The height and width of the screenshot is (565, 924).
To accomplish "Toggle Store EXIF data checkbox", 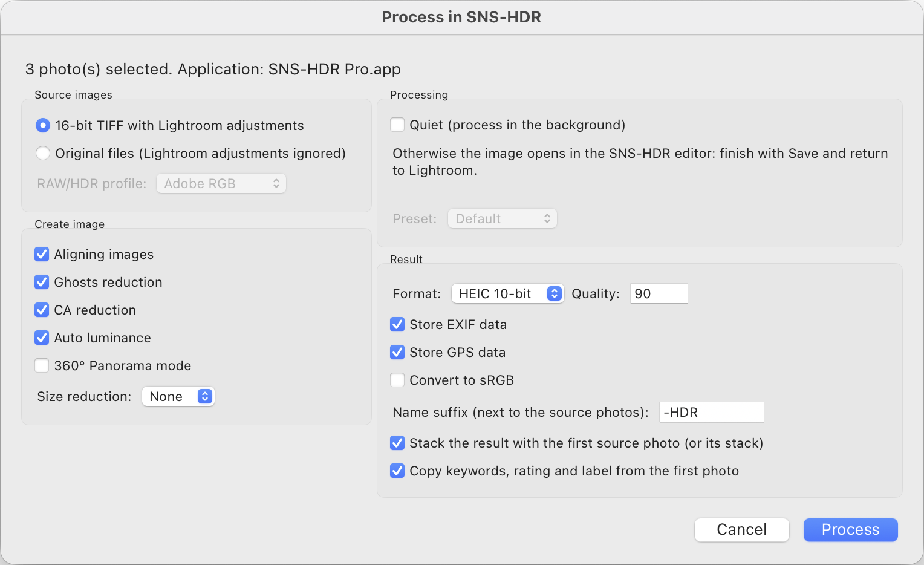I will coord(397,324).
